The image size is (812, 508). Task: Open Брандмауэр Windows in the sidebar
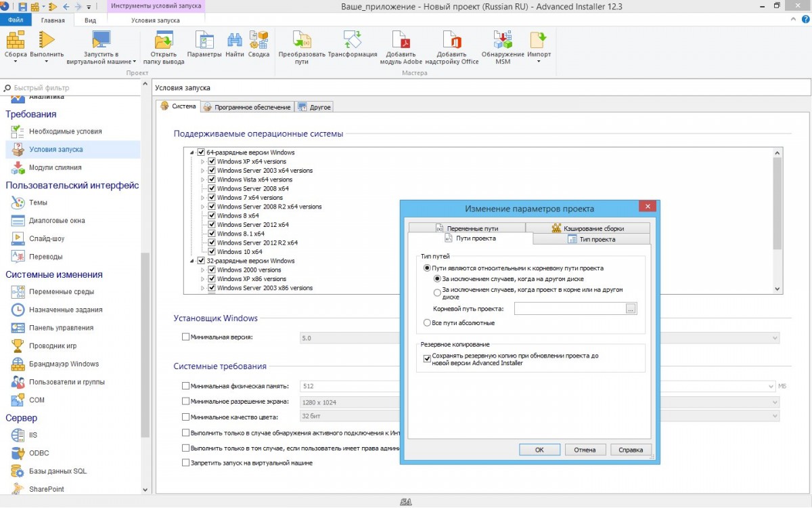tap(64, 364)
